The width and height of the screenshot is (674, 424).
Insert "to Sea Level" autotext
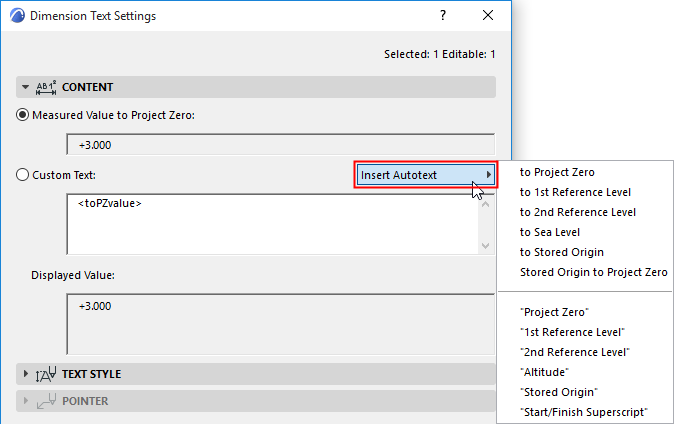tap(552, 232)
